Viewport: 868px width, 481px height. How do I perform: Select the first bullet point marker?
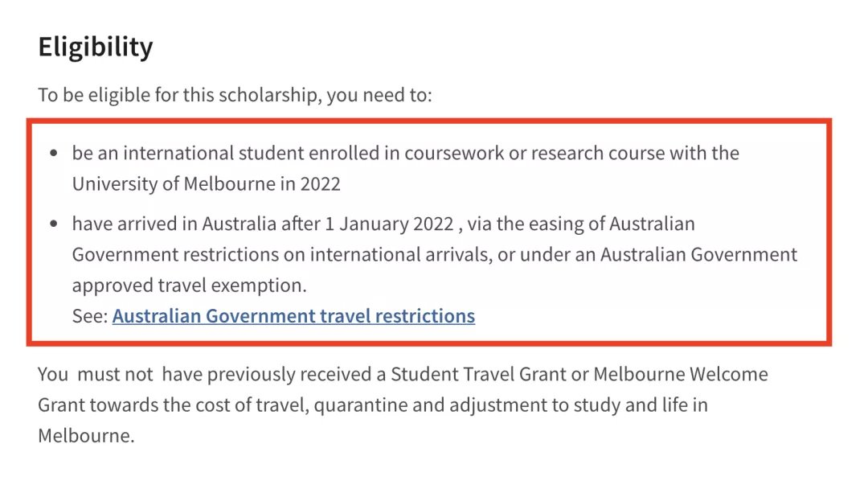[x=54, y=153]
